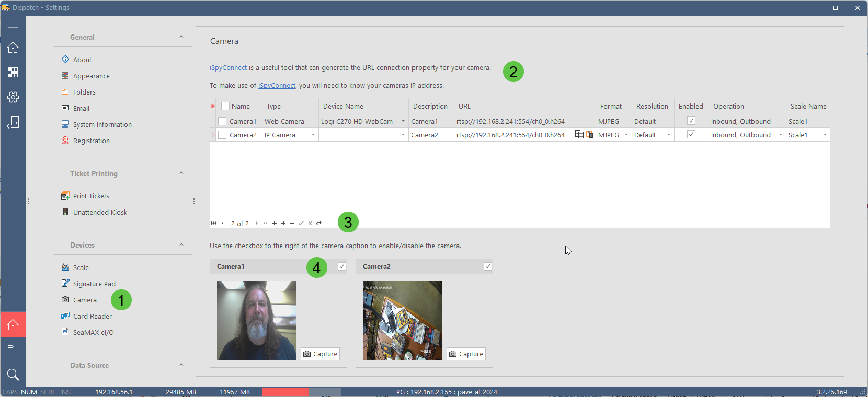Image resolution: width=868 pixels, height=397 pixels.
Task: Check the selection box for Camera2 row
Action: point(222,135)
